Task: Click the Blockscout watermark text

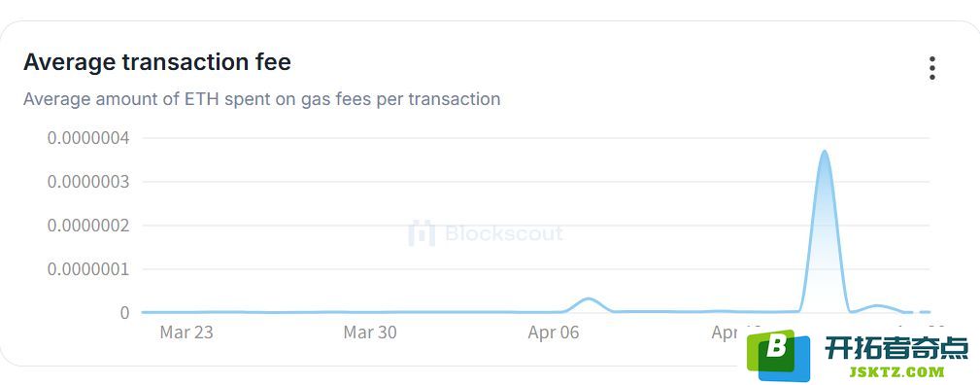Action: pyautogui.click(x=504, y=233)
